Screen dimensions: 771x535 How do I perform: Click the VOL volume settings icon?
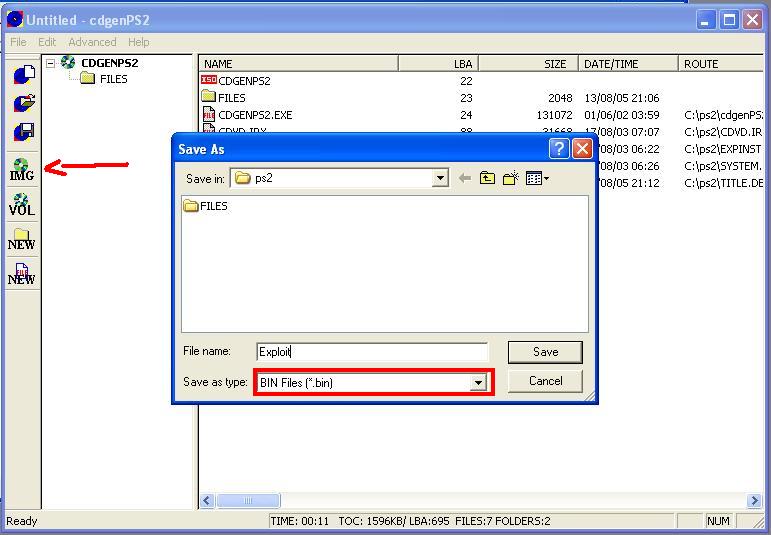click(22, 205)
